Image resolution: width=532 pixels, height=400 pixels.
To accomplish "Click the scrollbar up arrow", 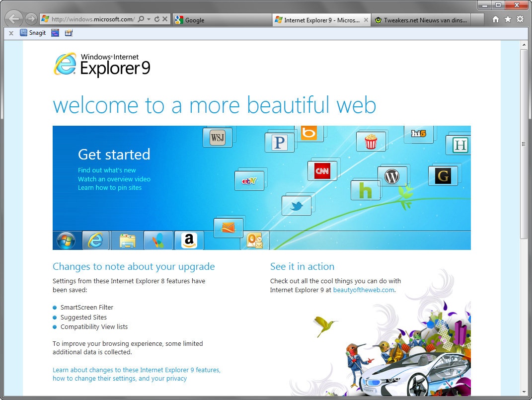I will tap(524, 44).
